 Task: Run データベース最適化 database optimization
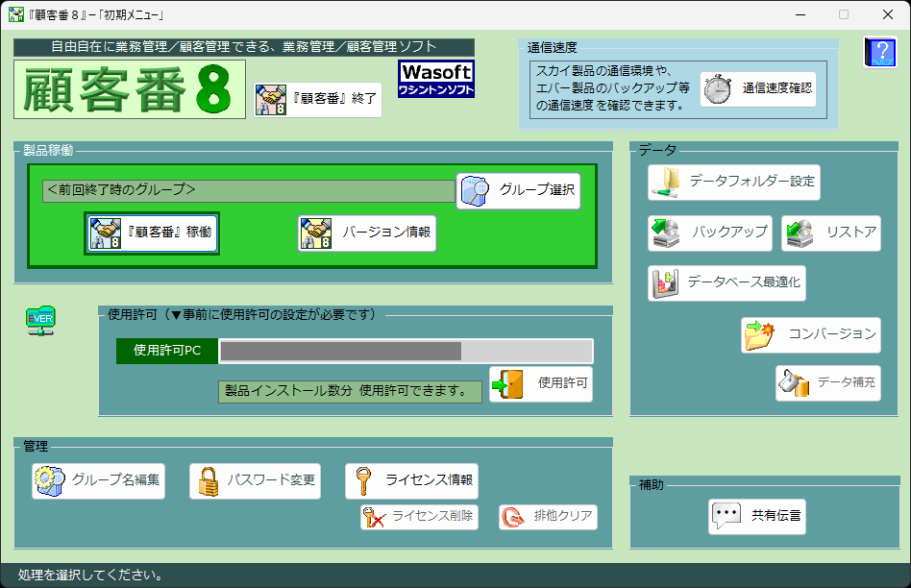point(726,283)
